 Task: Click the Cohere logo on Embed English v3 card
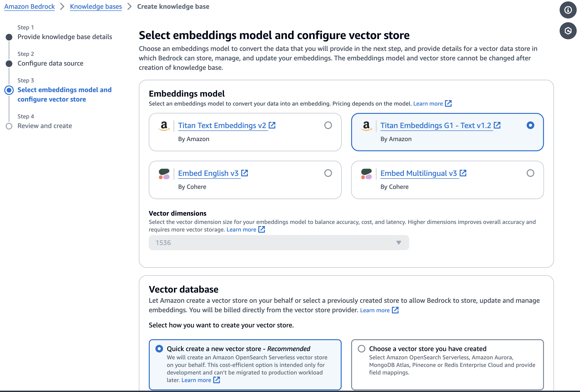[x=164, y=174]
